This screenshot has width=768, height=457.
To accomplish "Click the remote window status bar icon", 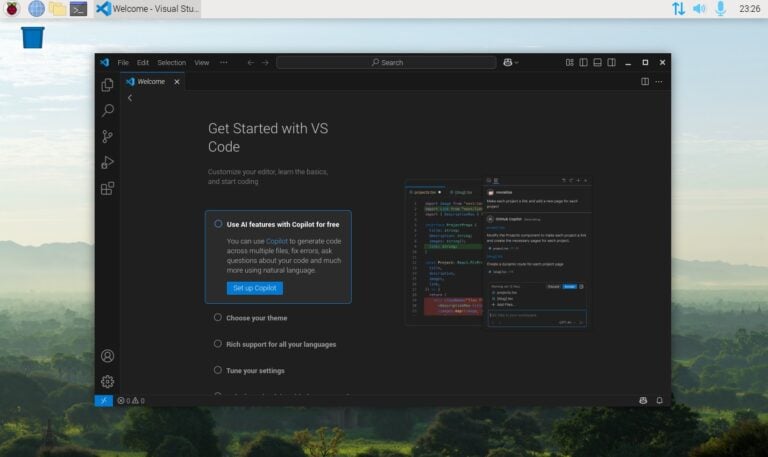I will coord(103,401).
